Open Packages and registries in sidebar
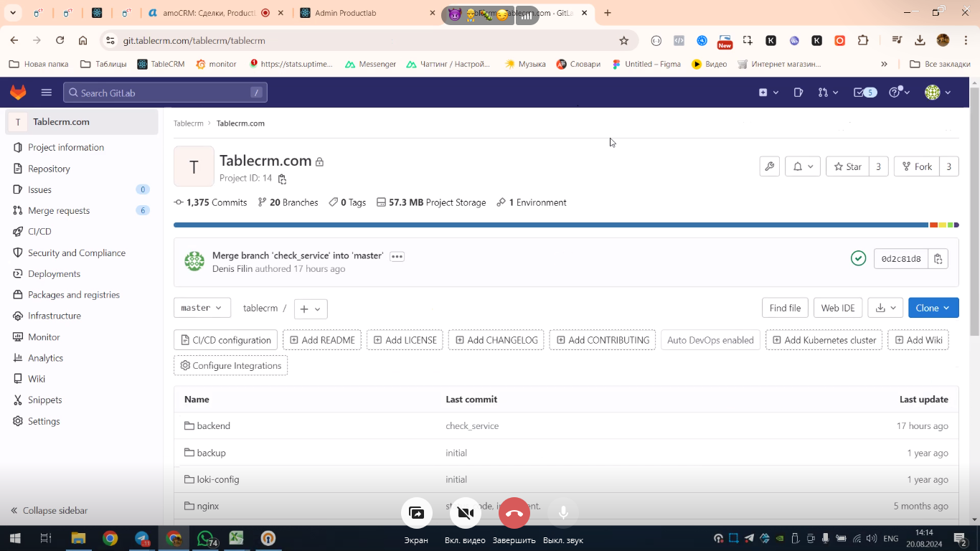The image size is (980, 551). [x=82, y=294]
